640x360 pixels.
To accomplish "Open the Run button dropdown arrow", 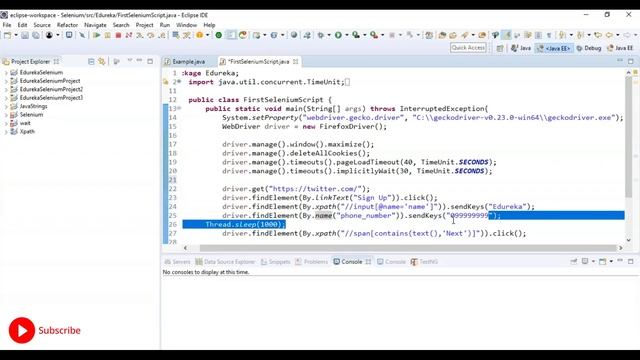I will [x=347, y=35].
